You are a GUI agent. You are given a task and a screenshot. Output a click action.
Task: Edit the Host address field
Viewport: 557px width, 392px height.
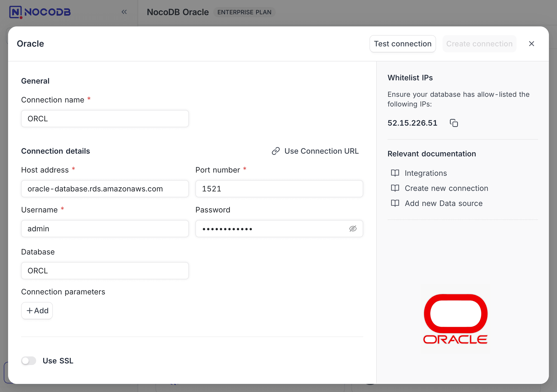pyautogui.click(x=105, y=189)
